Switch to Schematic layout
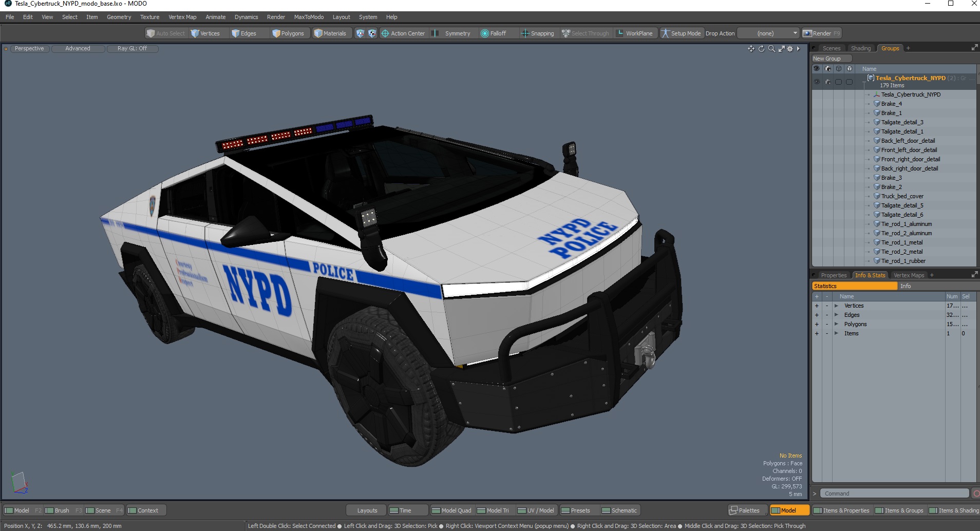 click(x=619, y=510)
